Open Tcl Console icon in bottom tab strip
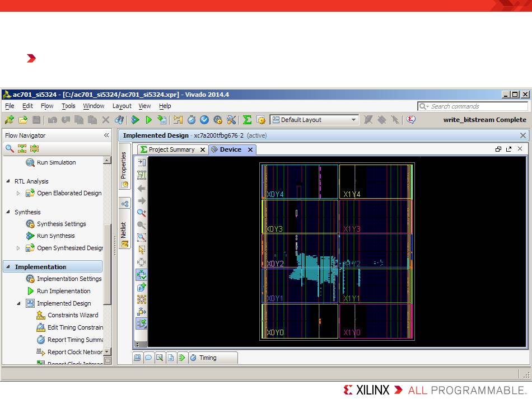This screenshot has width=532, height=399. (137, 358)
